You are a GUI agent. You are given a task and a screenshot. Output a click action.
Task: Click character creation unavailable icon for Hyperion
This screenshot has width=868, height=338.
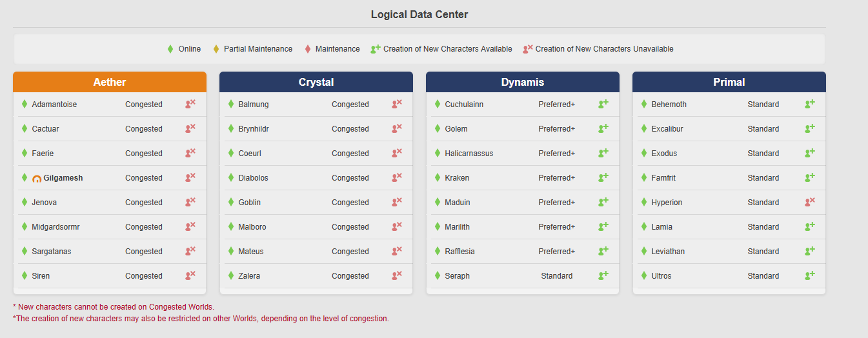810,202
